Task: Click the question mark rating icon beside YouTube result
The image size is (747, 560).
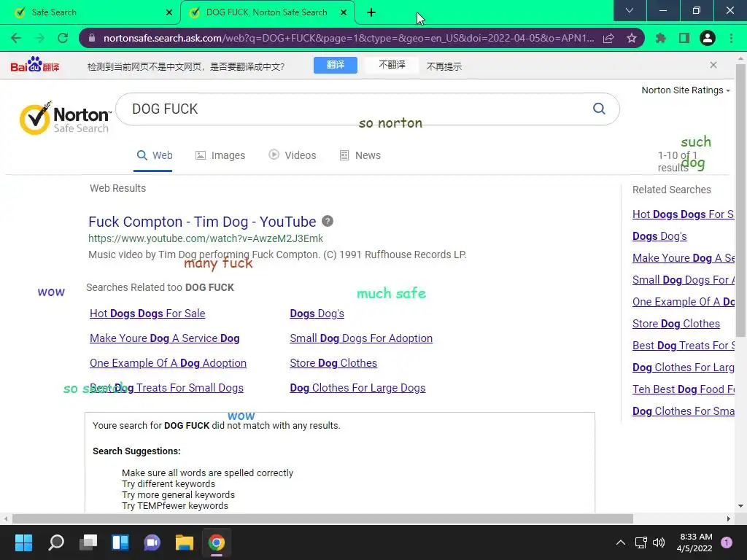Action: click(x=328, y=221)
